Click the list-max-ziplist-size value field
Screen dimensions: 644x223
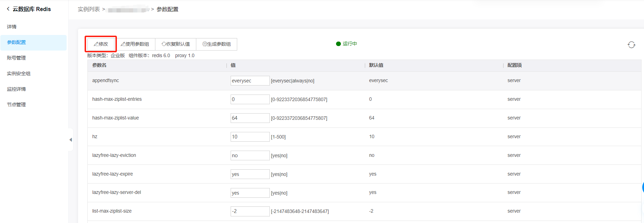point(250,211)
